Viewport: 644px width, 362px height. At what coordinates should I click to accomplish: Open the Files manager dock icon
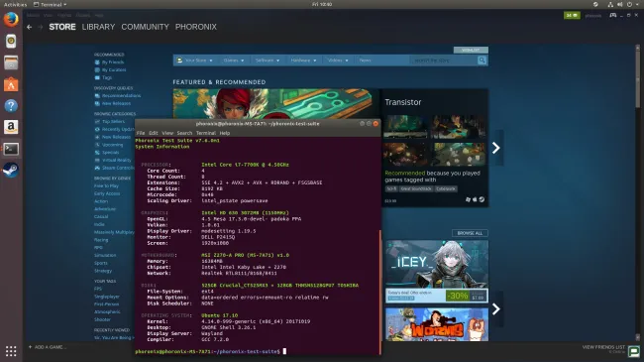[11, 62]
